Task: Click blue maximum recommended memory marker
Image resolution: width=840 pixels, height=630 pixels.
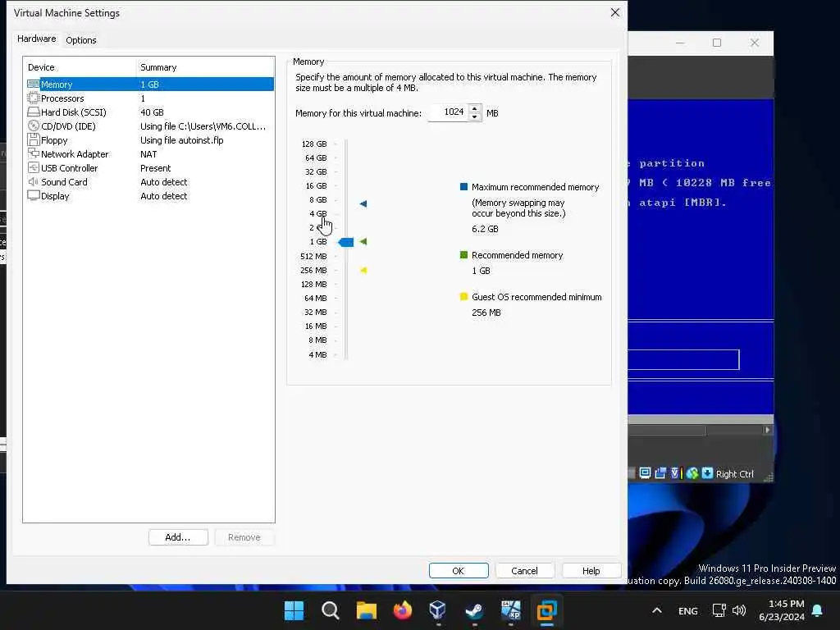Action: pos(363,203)
